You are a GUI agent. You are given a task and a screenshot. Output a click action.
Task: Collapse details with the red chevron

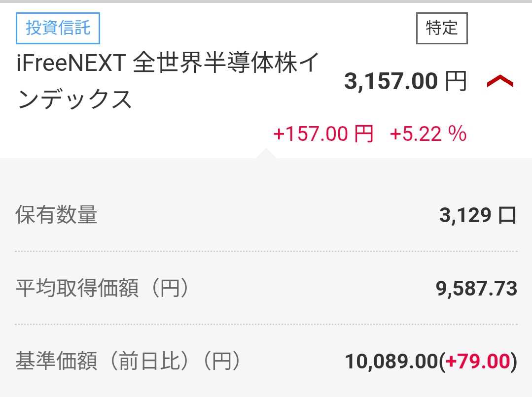click(499, 82)
